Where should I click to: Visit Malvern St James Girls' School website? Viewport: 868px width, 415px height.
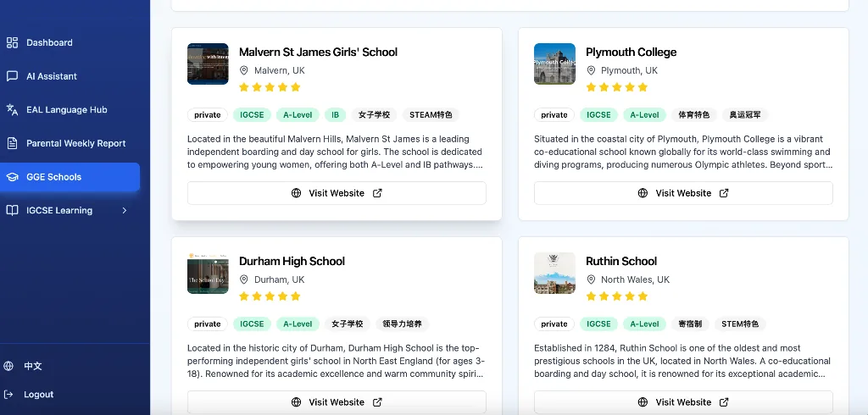(x=337, y=193)
